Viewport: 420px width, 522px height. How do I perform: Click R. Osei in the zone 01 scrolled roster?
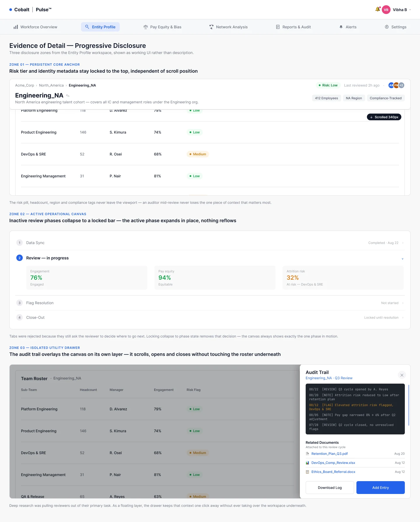click(116, 154)
